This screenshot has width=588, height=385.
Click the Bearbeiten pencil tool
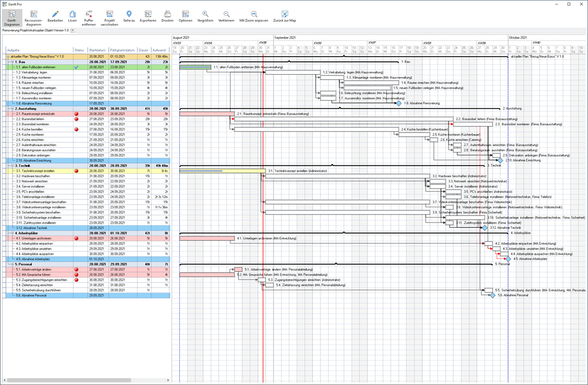55,16
